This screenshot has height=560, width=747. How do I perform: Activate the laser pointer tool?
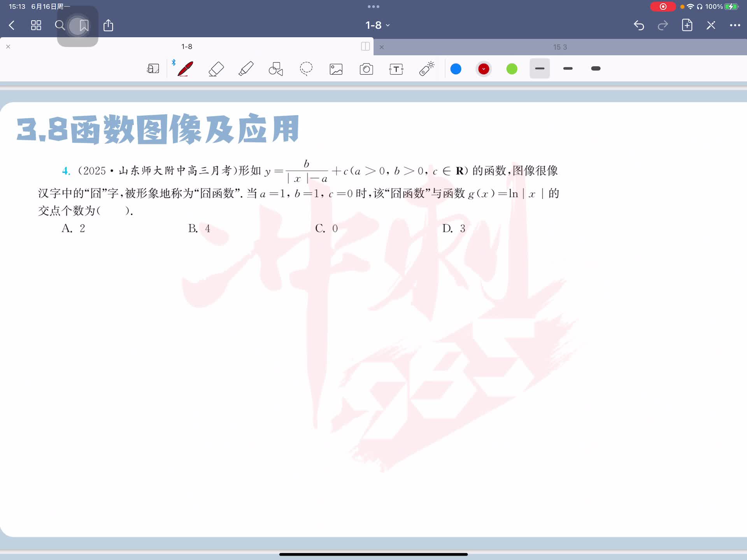coord(426,69)
